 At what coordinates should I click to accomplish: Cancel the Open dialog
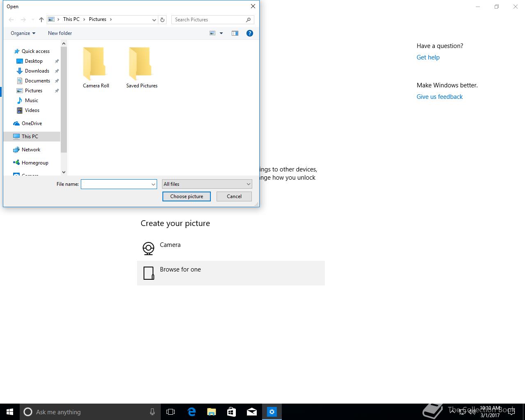234,196
